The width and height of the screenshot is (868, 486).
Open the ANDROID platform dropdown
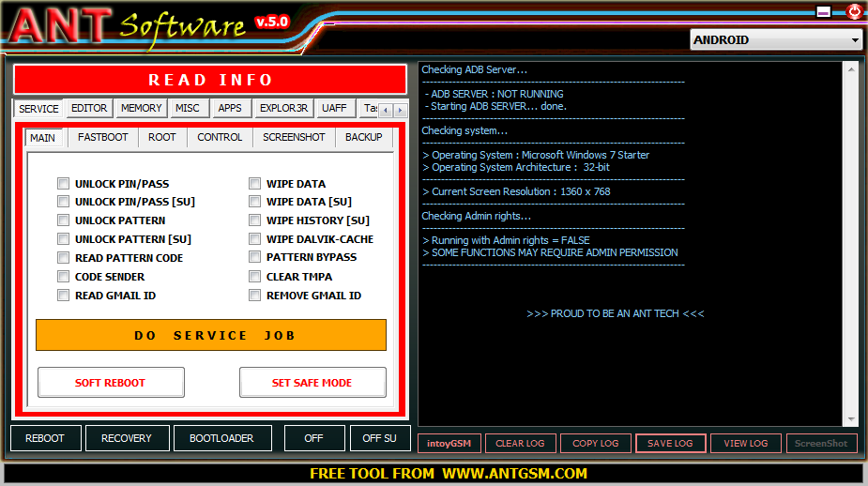[777, 39]
